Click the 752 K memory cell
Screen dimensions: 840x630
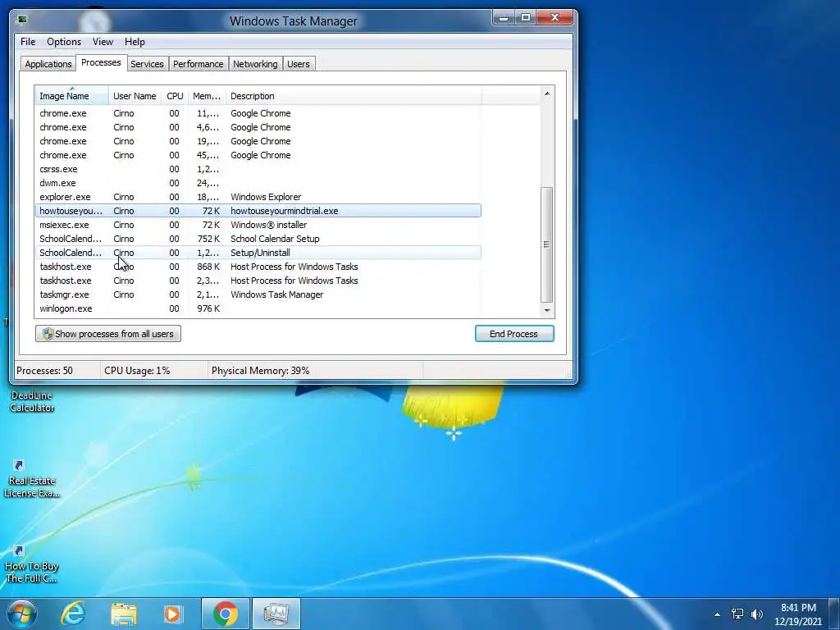[x=208, y=239]
